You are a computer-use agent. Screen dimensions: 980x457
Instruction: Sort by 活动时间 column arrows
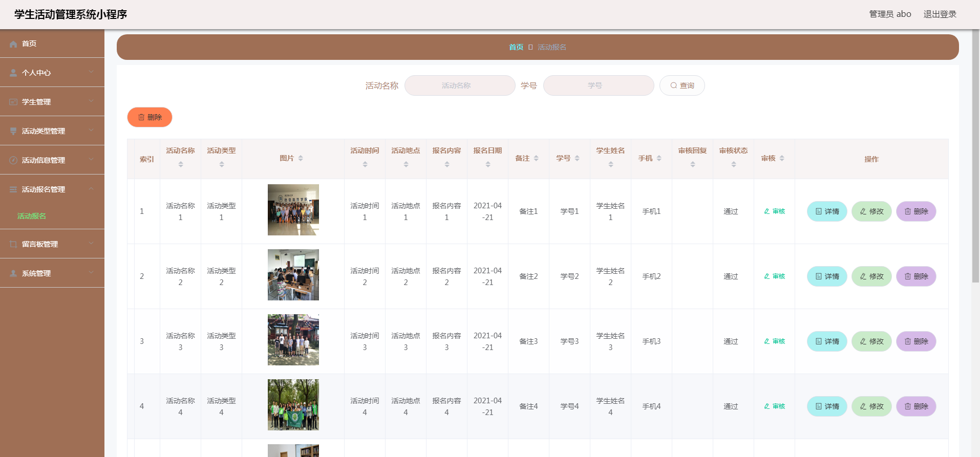(x=365, y=164)
